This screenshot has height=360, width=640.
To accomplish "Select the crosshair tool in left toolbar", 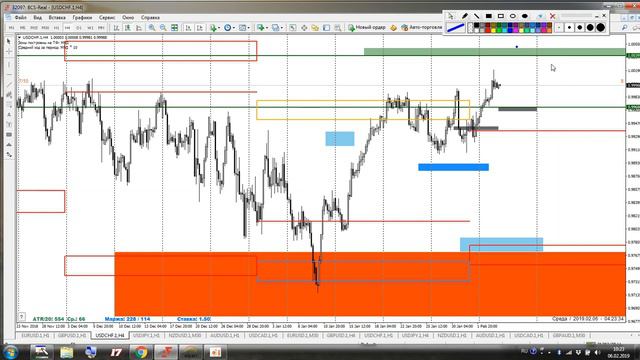I will 9,52.
